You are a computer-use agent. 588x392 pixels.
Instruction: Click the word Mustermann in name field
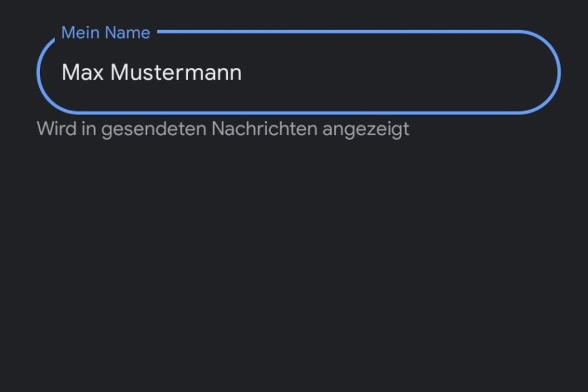click(176, 73)
